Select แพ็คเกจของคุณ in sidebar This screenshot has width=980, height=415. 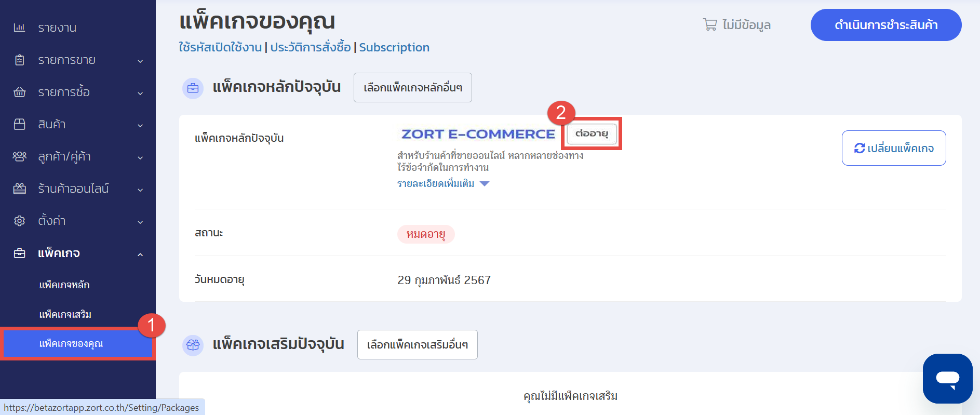click(x=71, y=344)
